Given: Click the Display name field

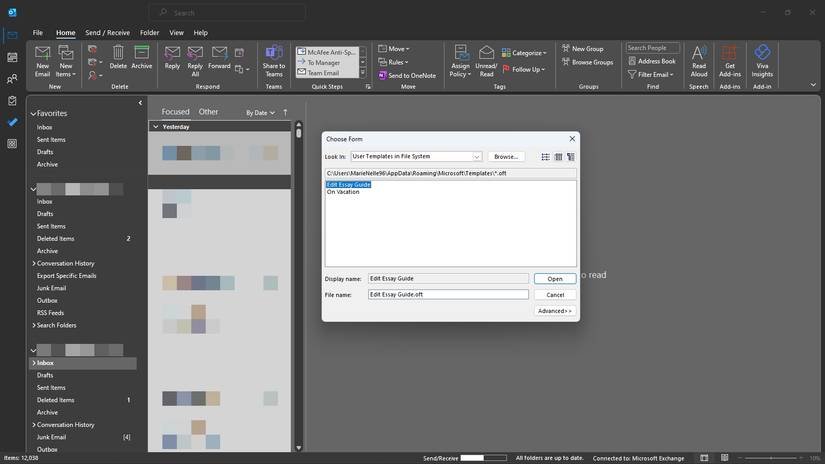Looking at the screenshot, I should 448,278.
